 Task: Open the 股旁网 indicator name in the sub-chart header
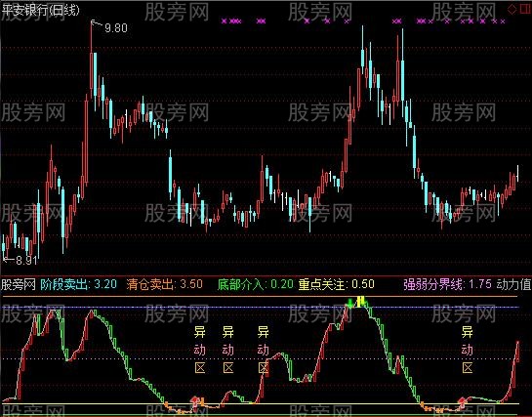click(19, 284)
